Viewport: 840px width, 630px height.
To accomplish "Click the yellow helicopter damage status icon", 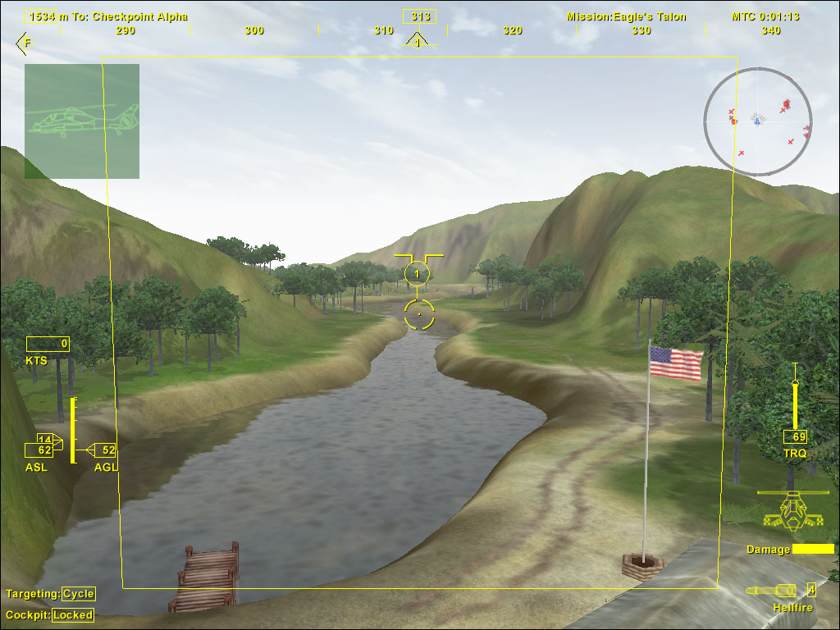I will click(x=792, y=510).
